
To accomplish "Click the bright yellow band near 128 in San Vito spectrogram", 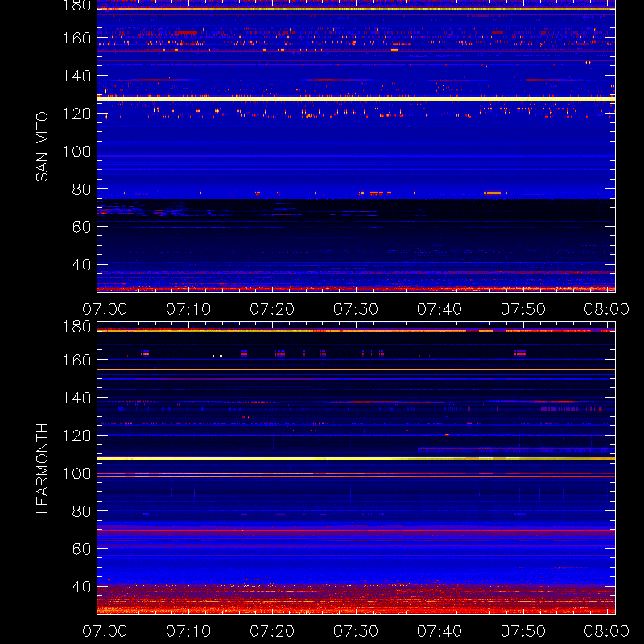I will (x=356, y=99).
